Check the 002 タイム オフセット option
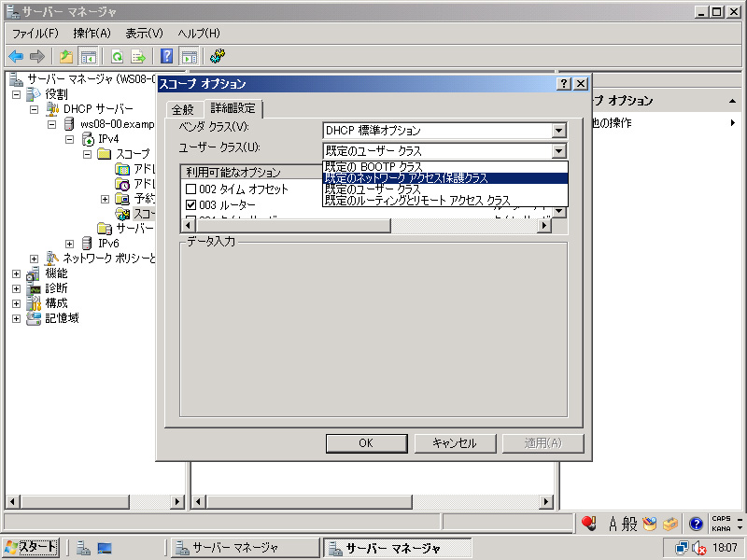Screen dimensions: 747x560 190,189
